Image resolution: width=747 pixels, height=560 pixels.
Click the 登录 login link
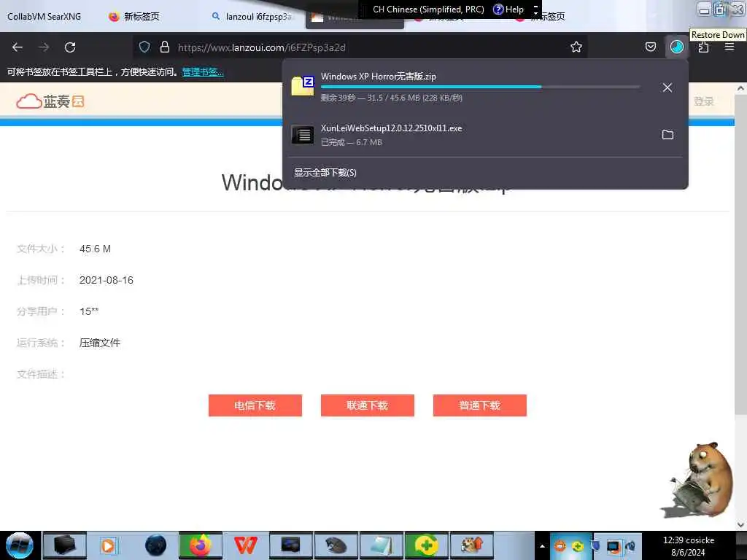click(703, 101)
